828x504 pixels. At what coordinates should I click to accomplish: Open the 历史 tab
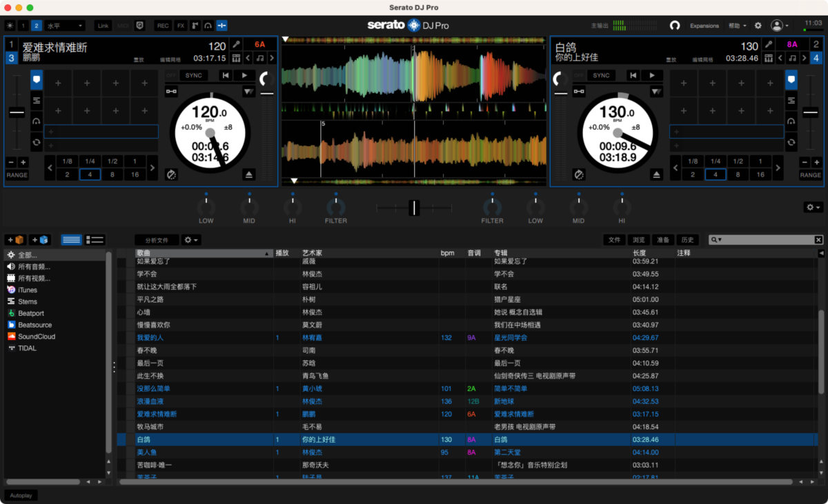coord(687,240)
